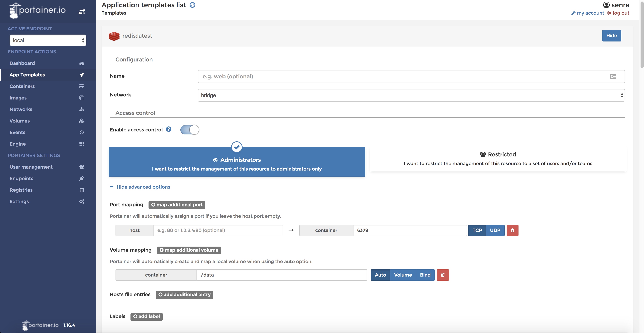Click the sidebar toggle arrows icon
Viewport: 644px width, 333px height.
click(82, 12)
